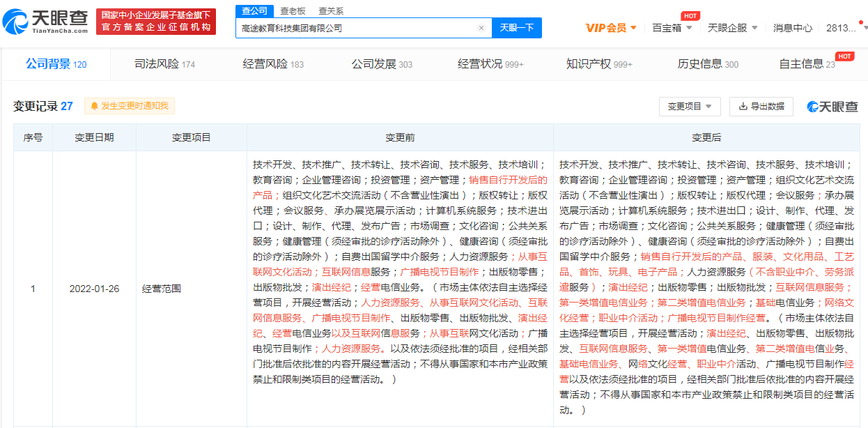Click the company name search input field

tap(355, 28)
